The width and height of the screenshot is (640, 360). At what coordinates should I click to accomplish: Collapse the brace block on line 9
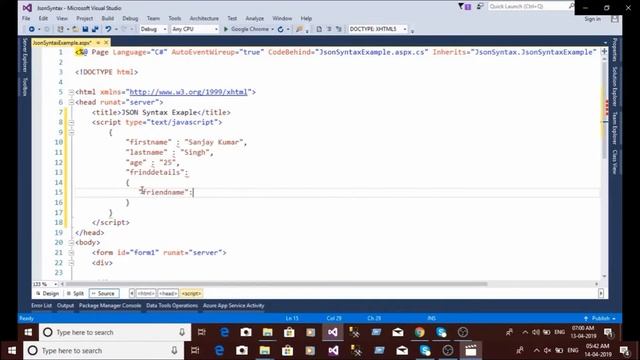click(x=71, y=132)
